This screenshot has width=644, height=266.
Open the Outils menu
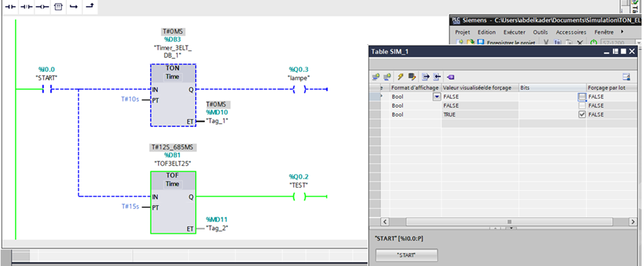coord(540,32)
